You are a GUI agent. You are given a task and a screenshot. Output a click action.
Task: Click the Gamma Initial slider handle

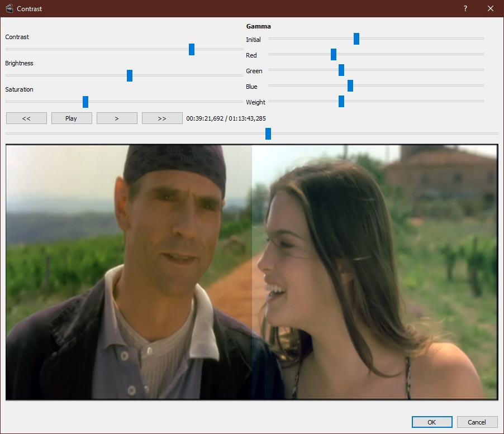click(x=356, y=39)
